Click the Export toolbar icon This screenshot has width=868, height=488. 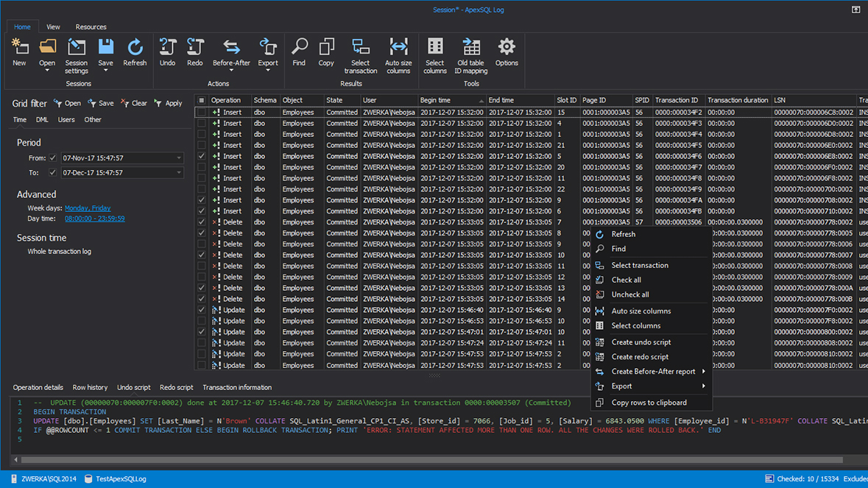(267, 52)
